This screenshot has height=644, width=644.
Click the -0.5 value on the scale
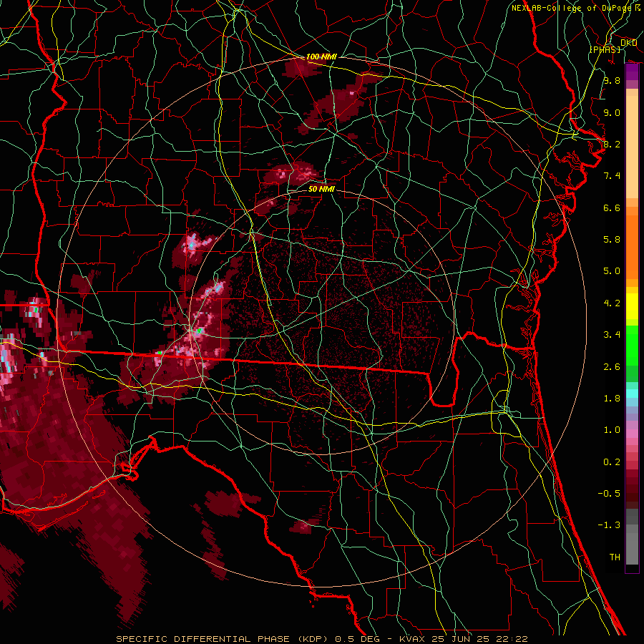pos(609,494)
